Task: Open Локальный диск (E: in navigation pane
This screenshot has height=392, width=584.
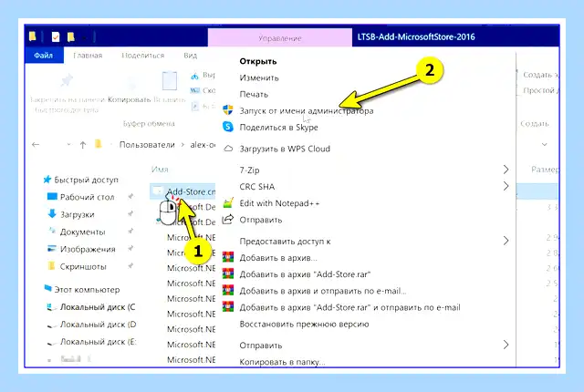Action: pos(98,342)
